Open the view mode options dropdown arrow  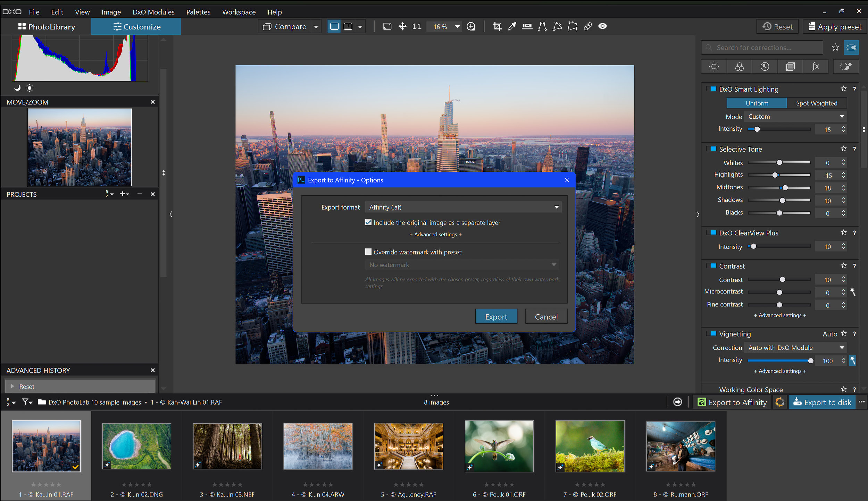[x=360, y=26]
